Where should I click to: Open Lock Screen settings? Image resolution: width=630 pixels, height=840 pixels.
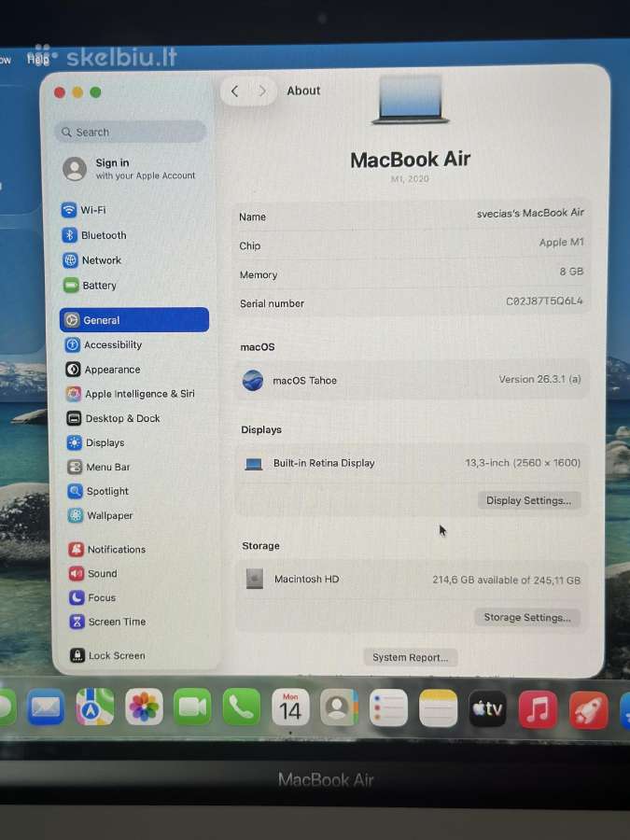[x=107, y=655]
